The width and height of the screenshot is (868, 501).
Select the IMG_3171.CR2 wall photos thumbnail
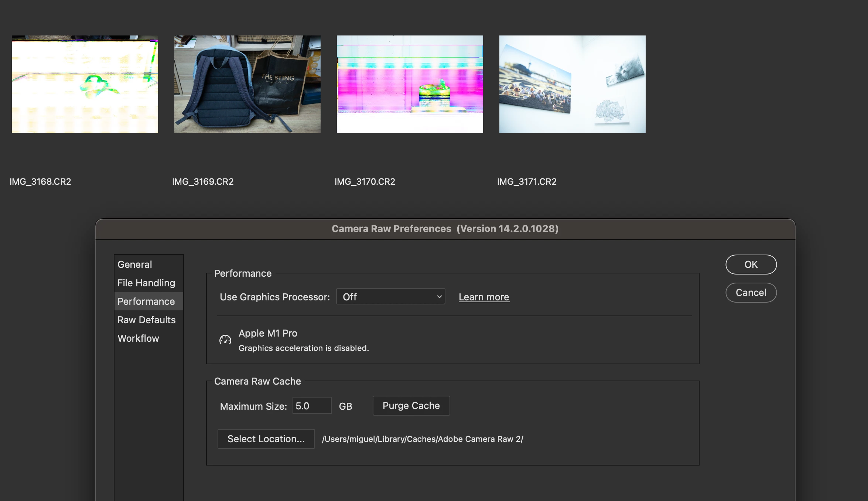point(573,84)
